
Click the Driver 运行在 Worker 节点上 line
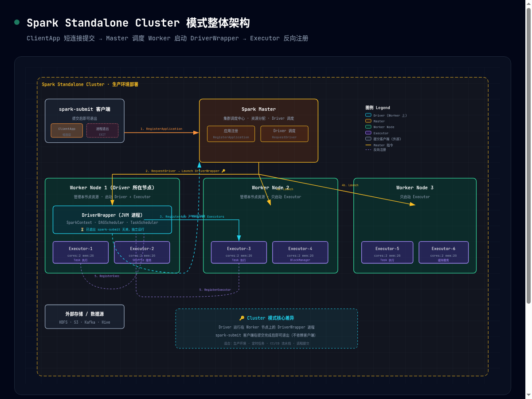tap(266, 327)
